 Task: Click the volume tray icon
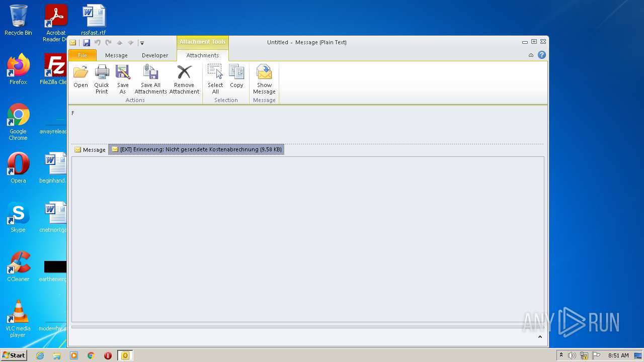572,355
